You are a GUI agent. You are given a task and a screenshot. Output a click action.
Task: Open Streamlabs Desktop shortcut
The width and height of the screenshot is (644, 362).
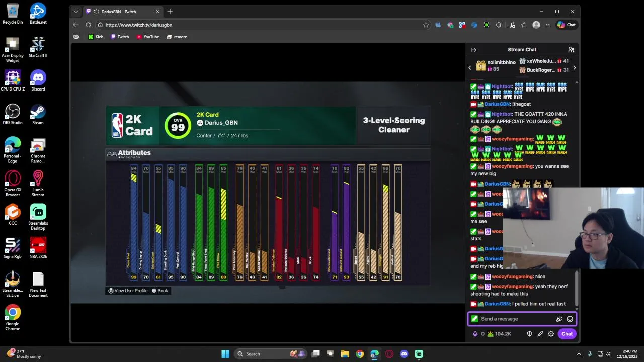click(38, 217)
